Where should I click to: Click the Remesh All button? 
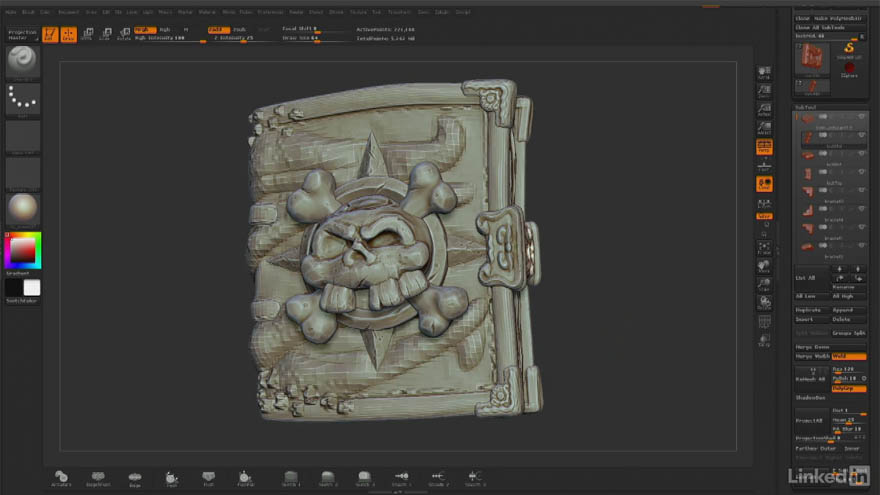tap(812, 379)
